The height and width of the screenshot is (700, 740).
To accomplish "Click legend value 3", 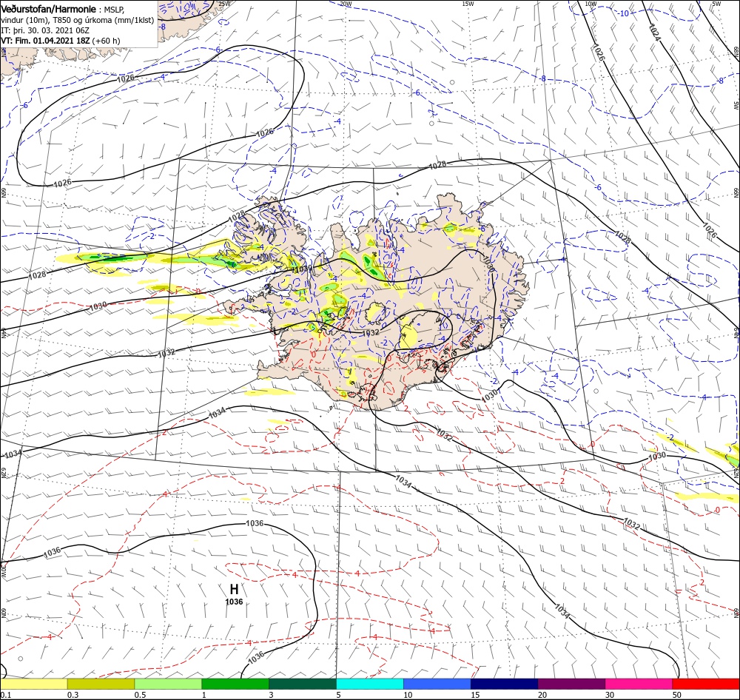I will 272,695.
